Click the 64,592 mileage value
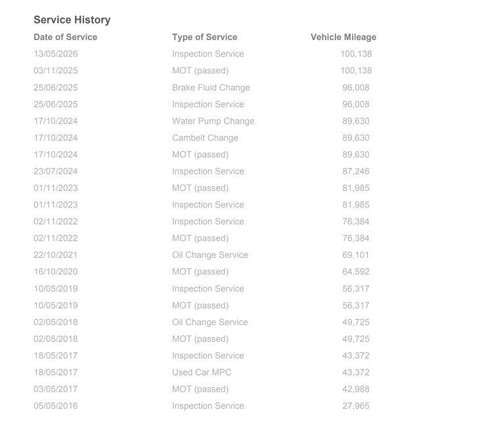480x435 pixels. click(356, 272)
